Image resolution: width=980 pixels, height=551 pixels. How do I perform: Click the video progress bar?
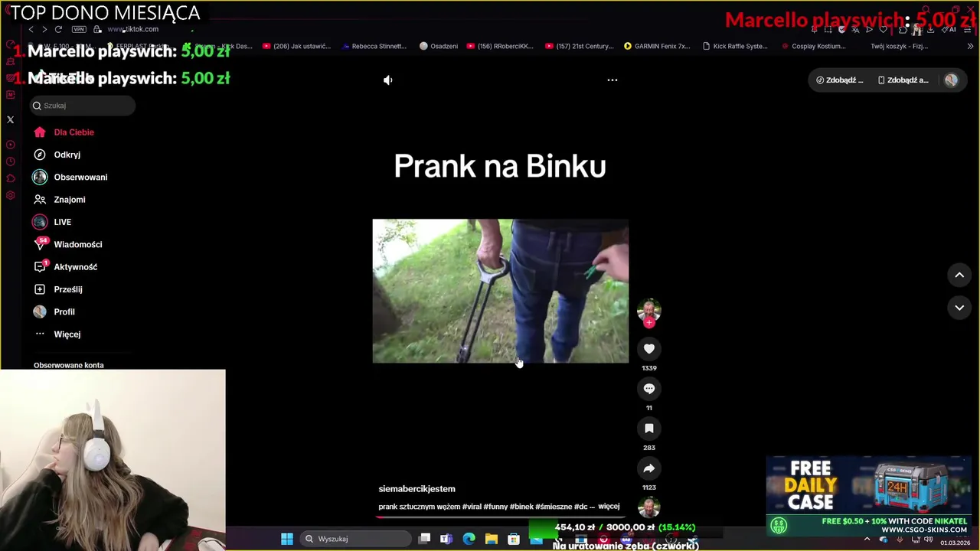[x=500, y=517]
